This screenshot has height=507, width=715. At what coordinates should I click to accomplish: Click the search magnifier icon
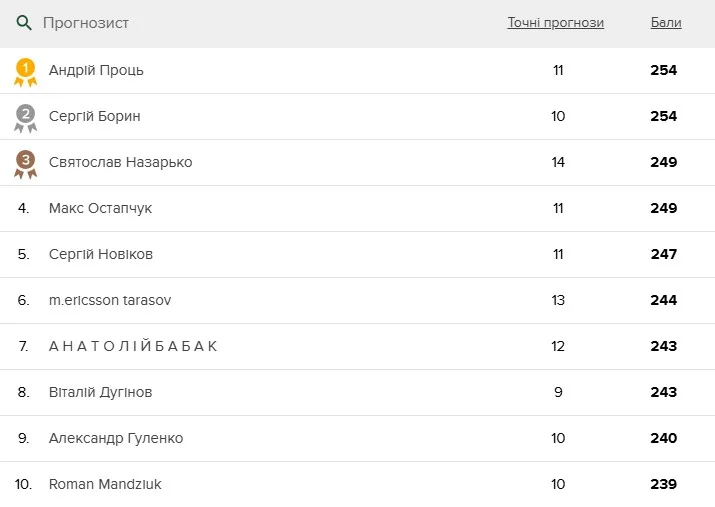point(24,23)
